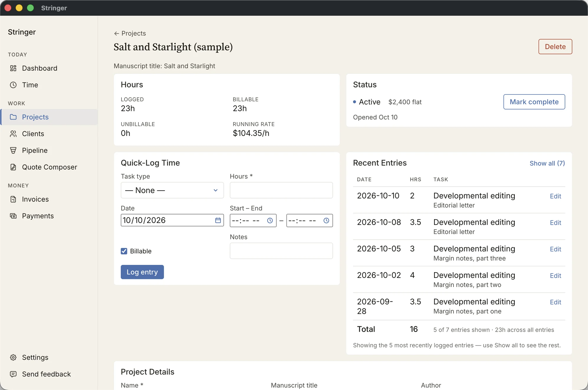Click the End time field
Viewport: 588px width, 390px height.
(310, 220)
